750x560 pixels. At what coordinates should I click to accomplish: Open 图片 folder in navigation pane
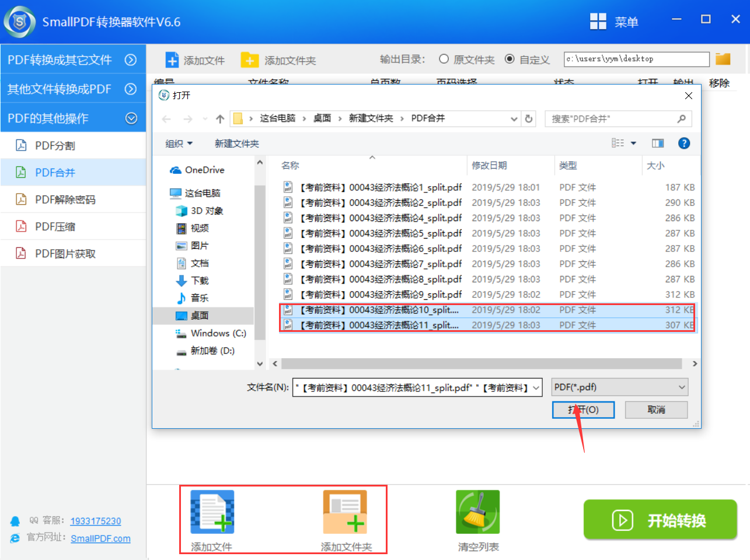(193, 246)
